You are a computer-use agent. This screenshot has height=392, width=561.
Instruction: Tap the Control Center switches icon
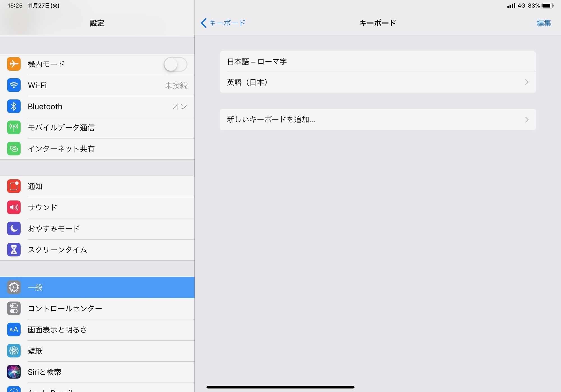pyautogui.click(x=14, y=308)
